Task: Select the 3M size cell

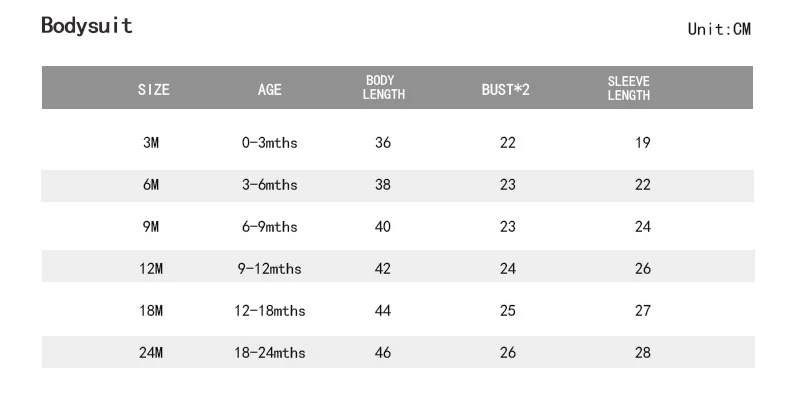Action: tap(151, 142)
